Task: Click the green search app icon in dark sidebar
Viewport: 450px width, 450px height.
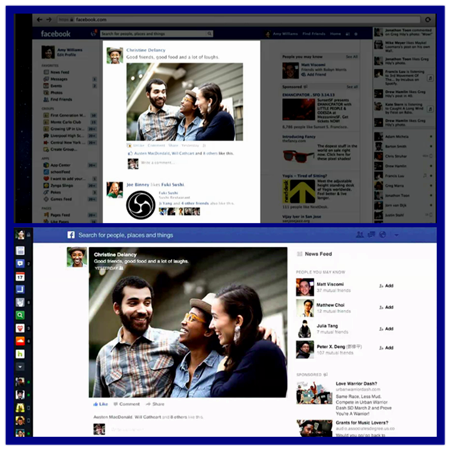Action: [x=20, y=315]
